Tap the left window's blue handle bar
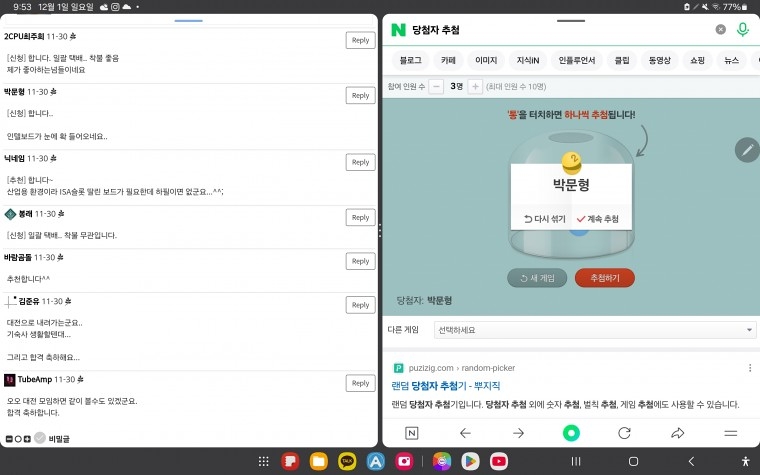This screenshot has height=475, width=760. point(189,21)
